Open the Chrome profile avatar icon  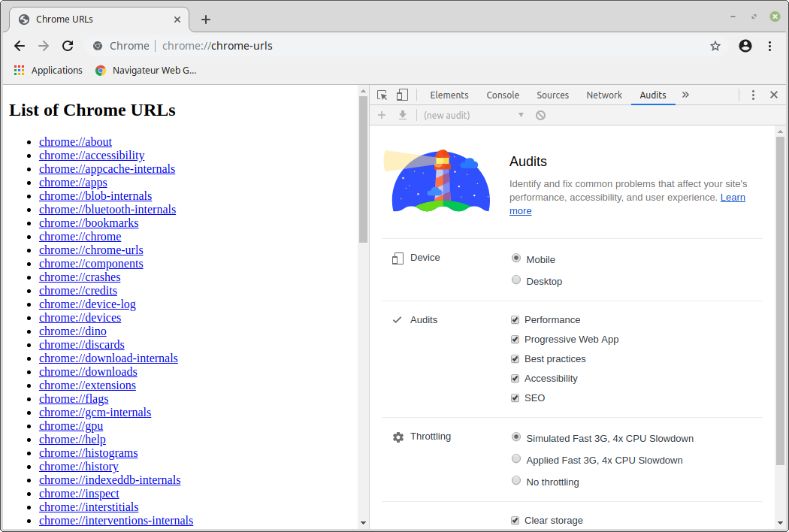click(745, 46)
